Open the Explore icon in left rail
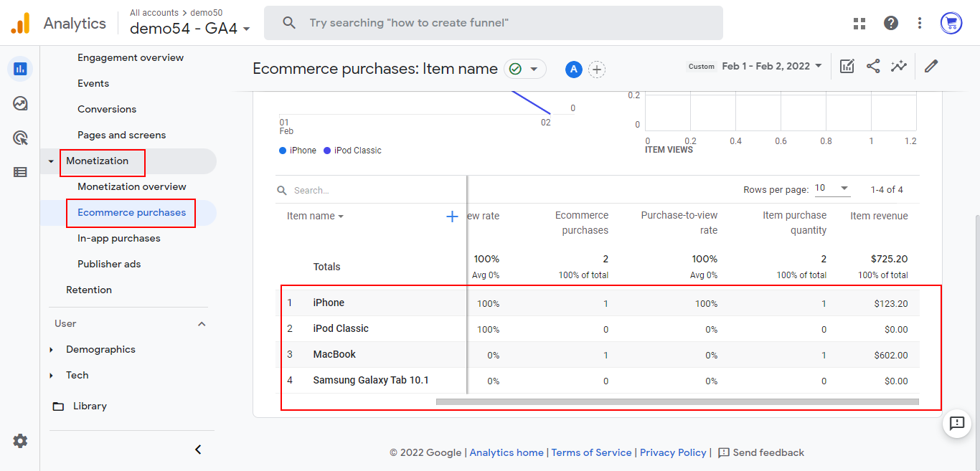Screen dimensions: 980x471 (x=20, y=104)
